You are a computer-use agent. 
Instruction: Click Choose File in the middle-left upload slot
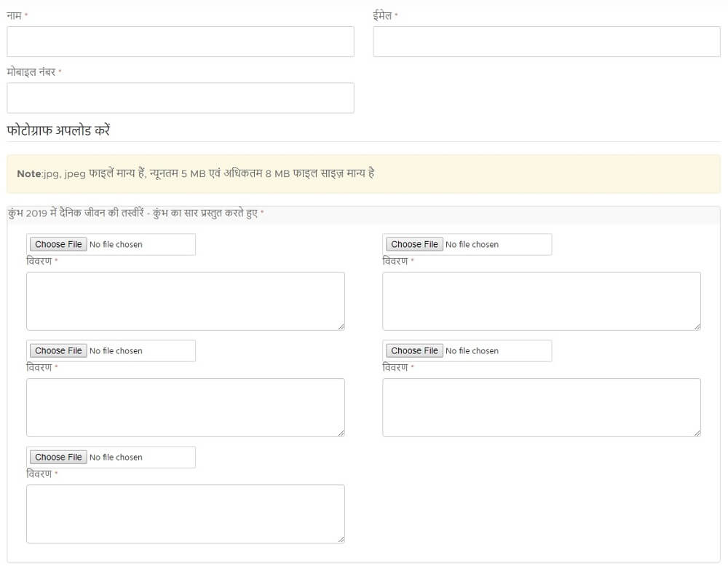tap(59, 350)
